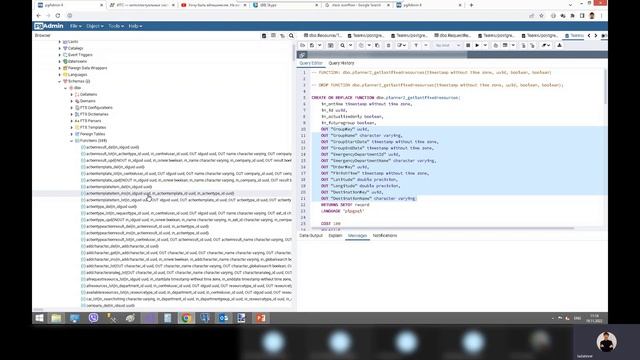Image resolution: width=640 pixels, height=360 pixels.
Task: Switch to the Query Editor tab
Action: click(x=311, y=63)
